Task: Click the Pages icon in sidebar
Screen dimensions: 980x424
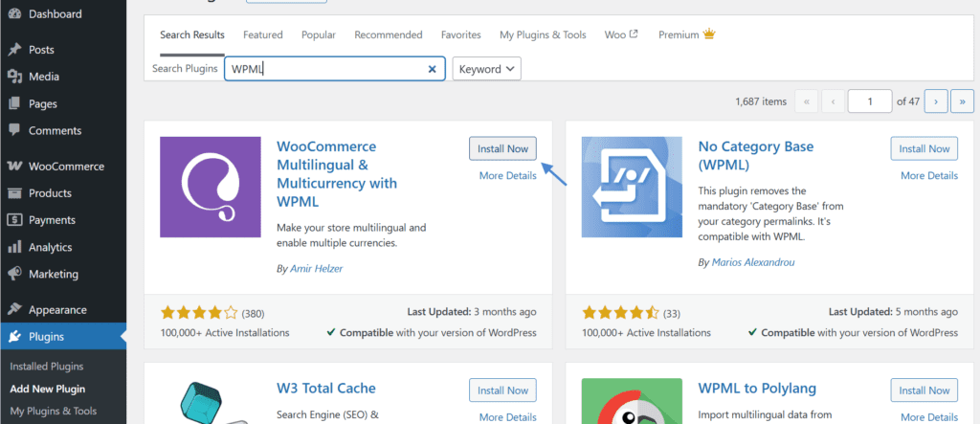Action: pos(15,103)
